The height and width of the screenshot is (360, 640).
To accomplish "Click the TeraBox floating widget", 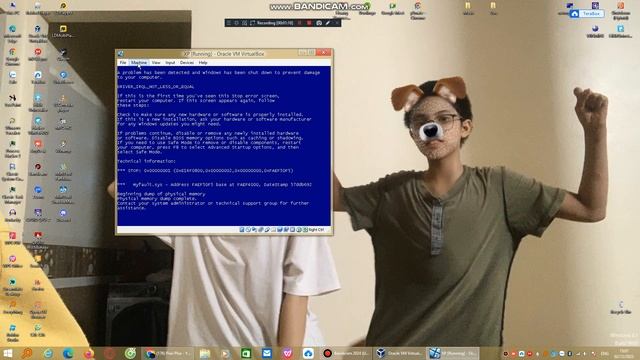I will tap(587, 13).
